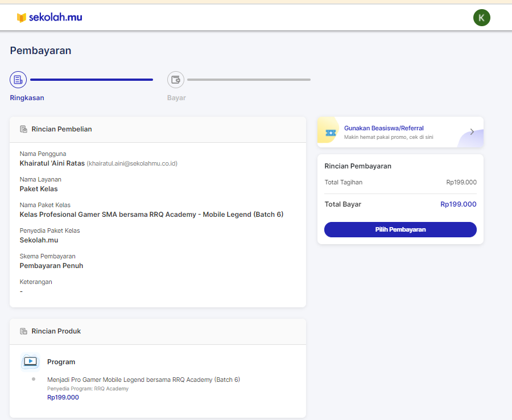Screen dimensions: 512x420
Task: Expand the Beasiswa/Referral chevron arrow
Action: click(x=472, y=132)
